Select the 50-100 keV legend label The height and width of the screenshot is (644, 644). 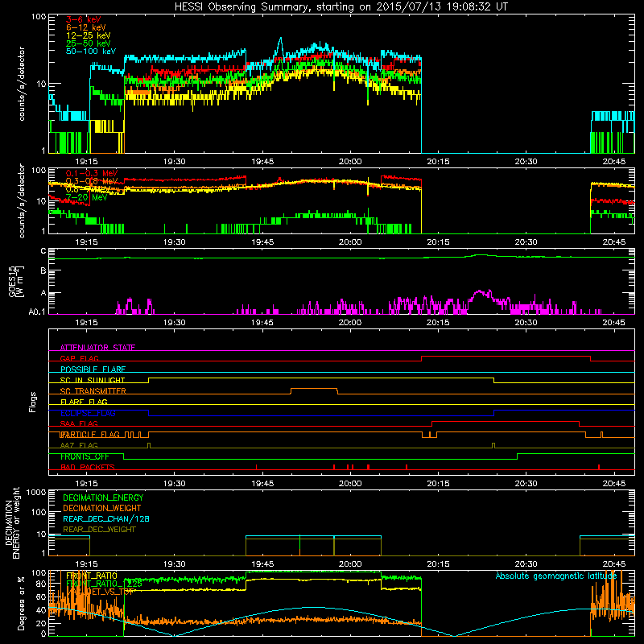click(x=91, y=52)
